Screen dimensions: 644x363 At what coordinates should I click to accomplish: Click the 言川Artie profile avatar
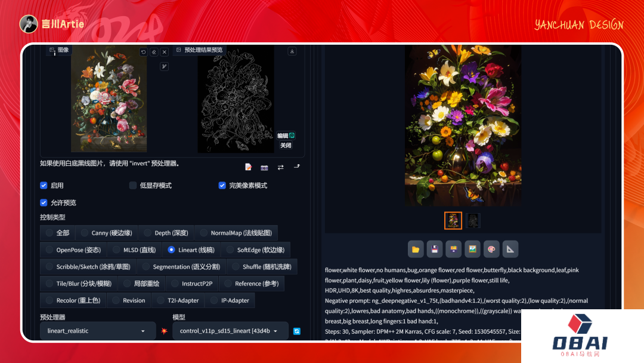coord(29,24)
